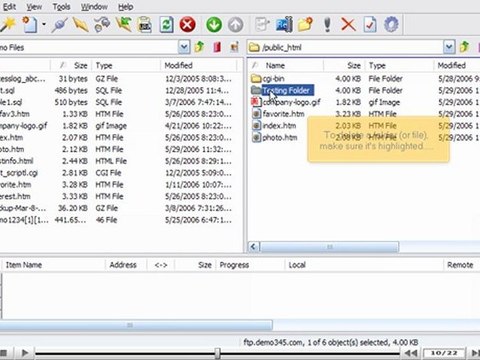Open the /public_html path dropdown arrow
Viewport: 480px width, 360px height.
click(449, 47)
